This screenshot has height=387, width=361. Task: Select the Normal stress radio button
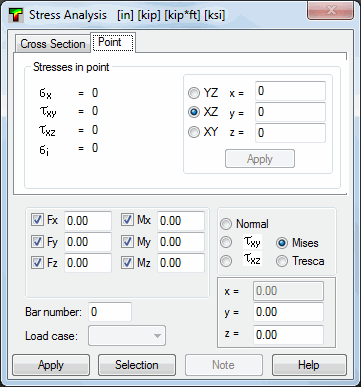coord(226,224)
